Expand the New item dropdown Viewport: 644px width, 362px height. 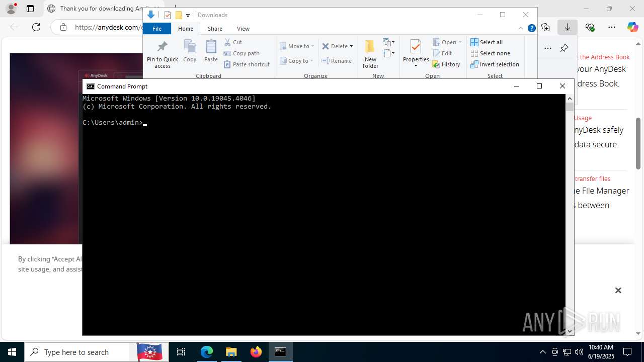pyautogui.click(x=389, y=42)
